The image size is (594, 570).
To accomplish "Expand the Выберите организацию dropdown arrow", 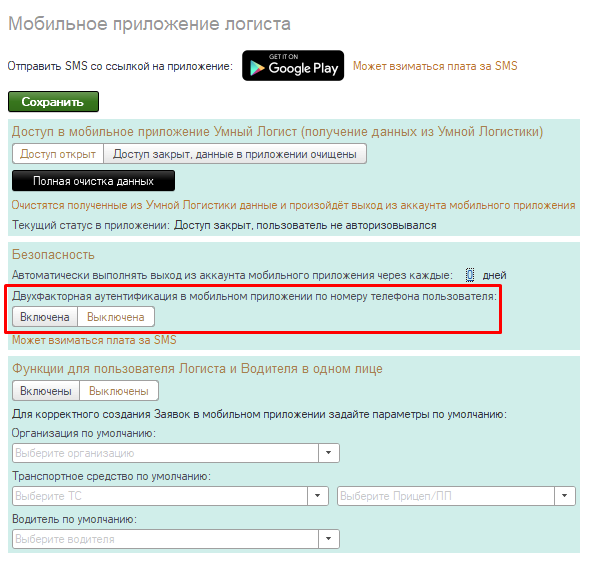I will click(x=328, y=453).
